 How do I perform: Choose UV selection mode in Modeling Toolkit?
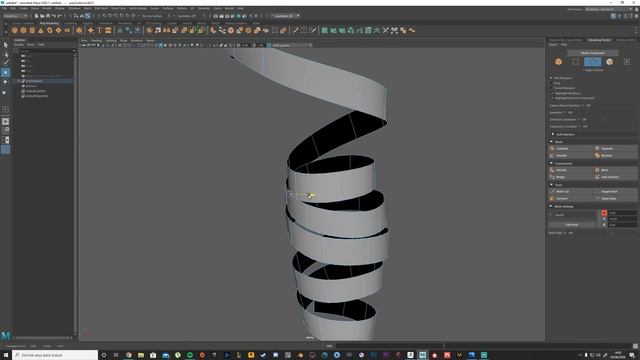(x=627, y=62)
